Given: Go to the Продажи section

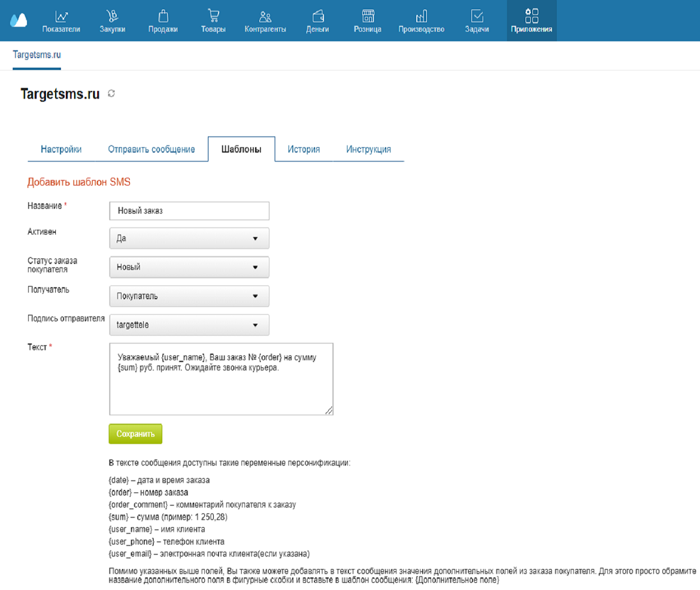Looking at the screenshot, I should pos(163,21).
